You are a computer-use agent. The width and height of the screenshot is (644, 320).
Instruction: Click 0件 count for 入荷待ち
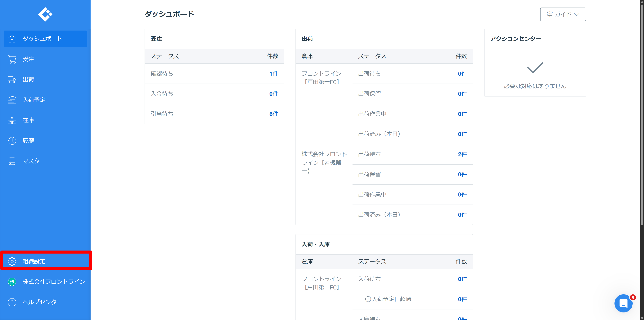462,279
